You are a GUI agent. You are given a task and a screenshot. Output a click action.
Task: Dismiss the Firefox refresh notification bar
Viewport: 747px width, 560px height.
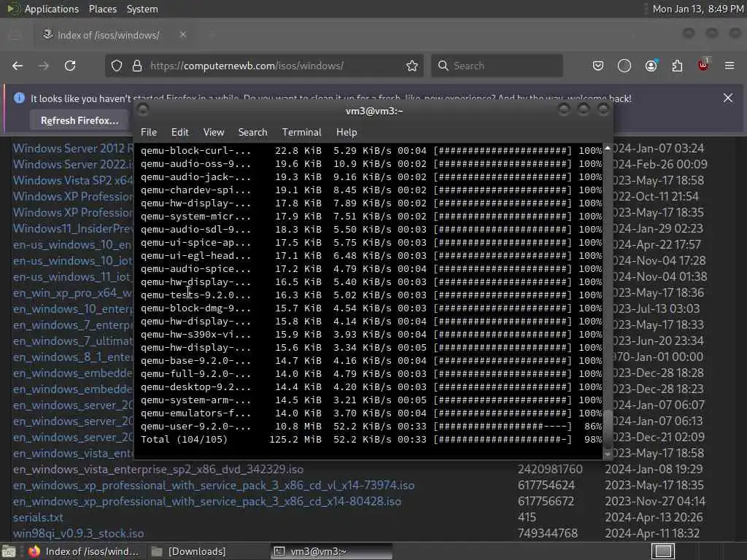coord(728,98)
